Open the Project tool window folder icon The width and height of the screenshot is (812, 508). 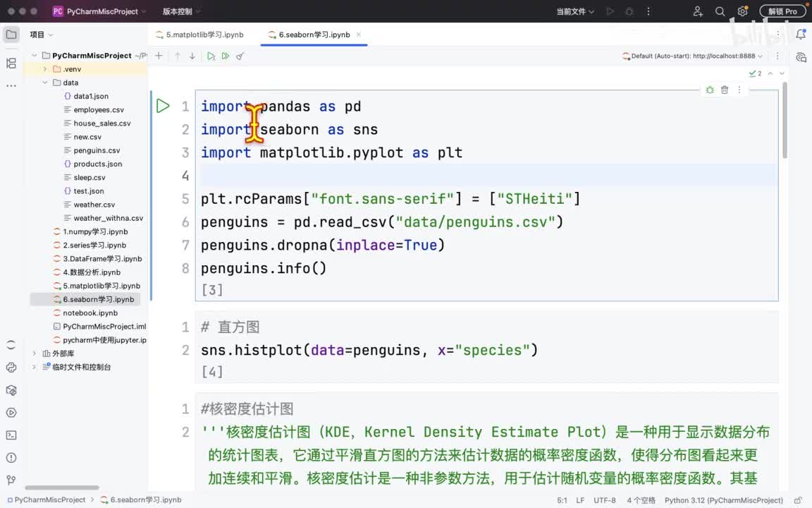click(x=11, y=35)
